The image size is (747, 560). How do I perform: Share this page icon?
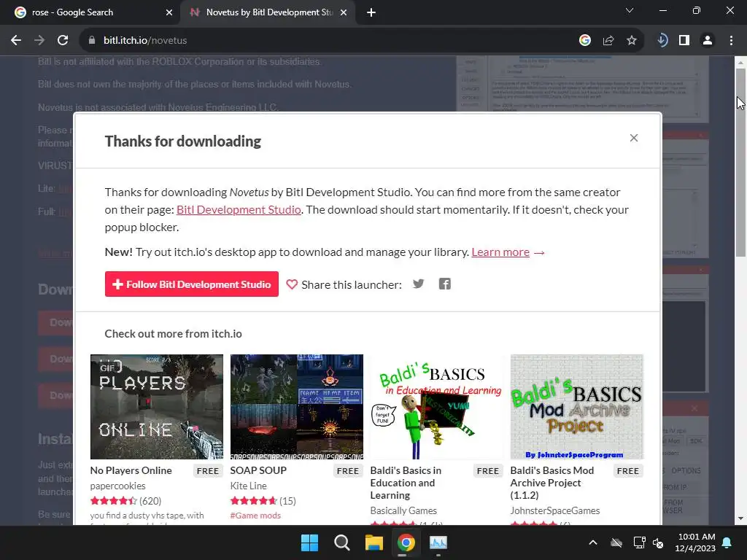tap(608, 41)
